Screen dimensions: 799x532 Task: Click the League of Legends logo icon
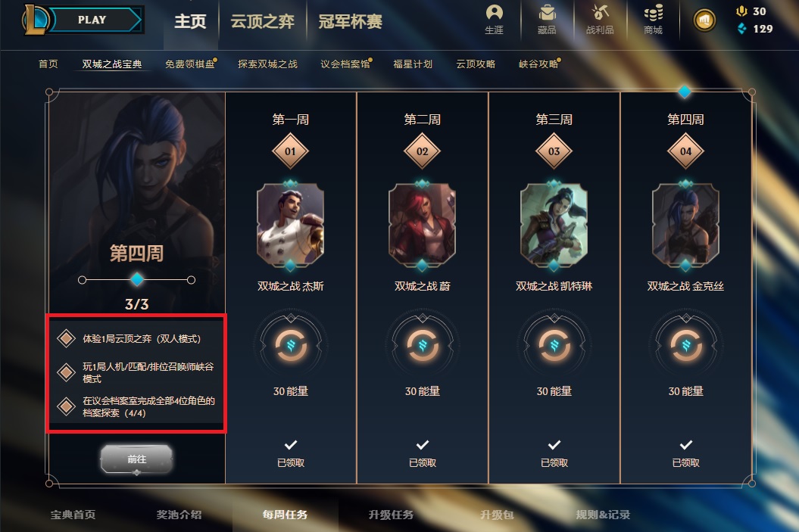[35, 20]
